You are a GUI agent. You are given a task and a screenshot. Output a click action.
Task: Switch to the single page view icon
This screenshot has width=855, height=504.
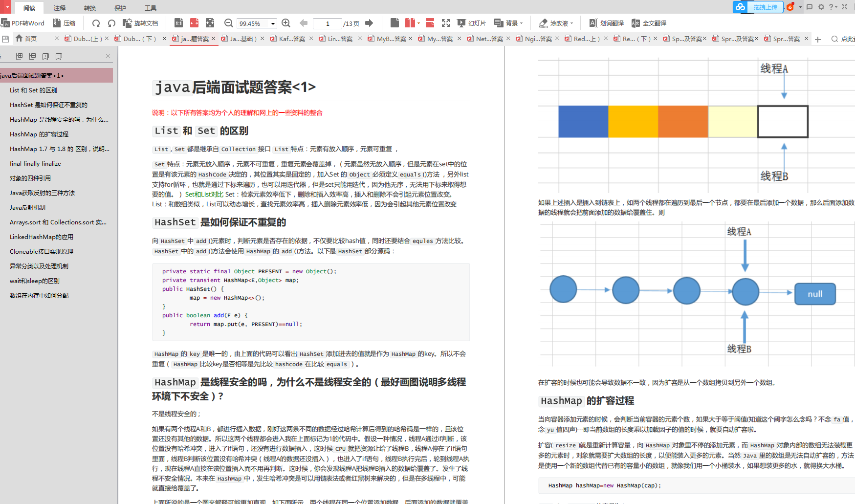coord(395,23)
